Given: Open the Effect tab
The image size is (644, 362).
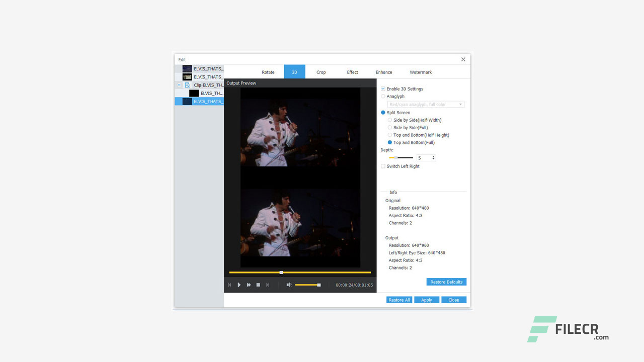Looking at the screenshot, I should tap(353, 72).
